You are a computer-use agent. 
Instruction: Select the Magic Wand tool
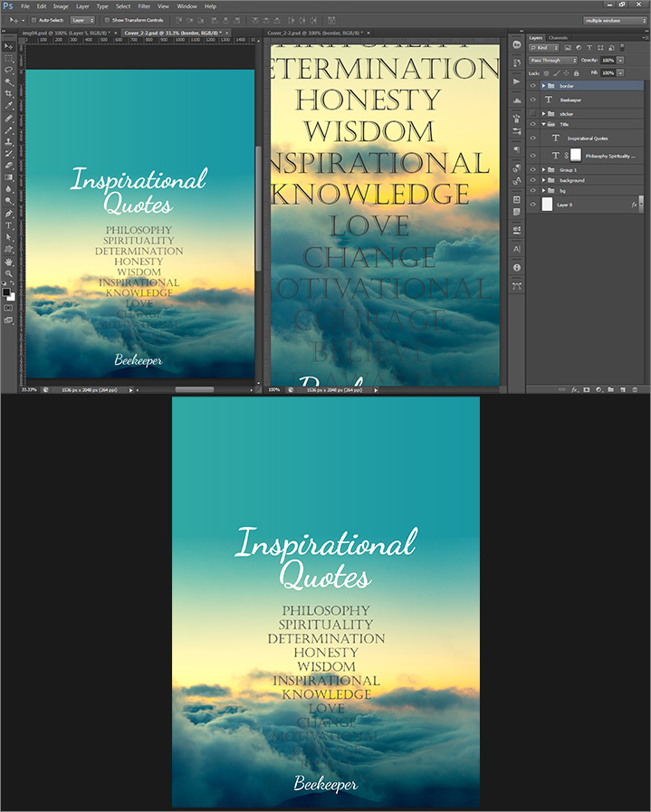[x=9, y=81]
